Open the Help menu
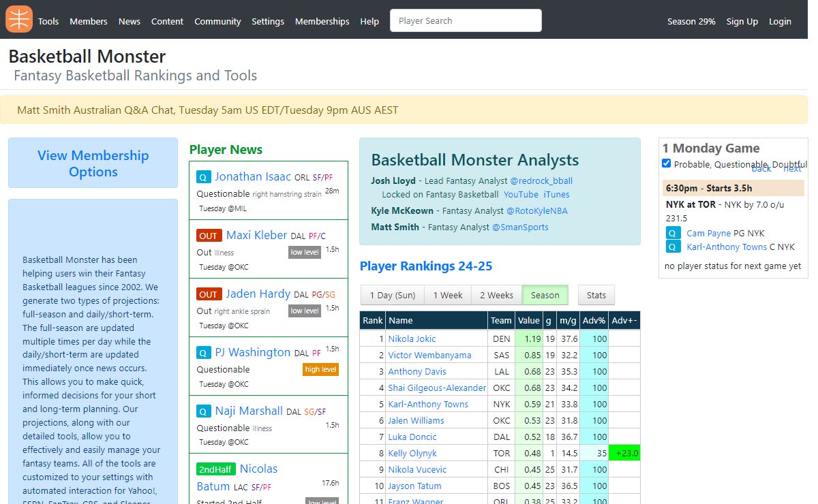Image resolution: width=818 pixels, height=504 pixels. point(369,21)
